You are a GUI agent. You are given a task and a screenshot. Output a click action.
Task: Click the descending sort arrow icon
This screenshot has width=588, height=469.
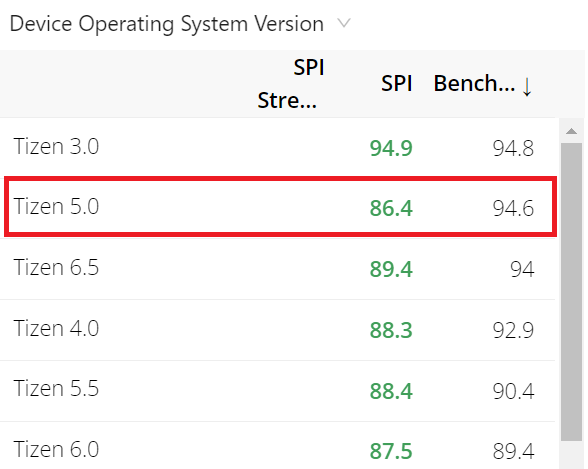[x=527, y=87]
